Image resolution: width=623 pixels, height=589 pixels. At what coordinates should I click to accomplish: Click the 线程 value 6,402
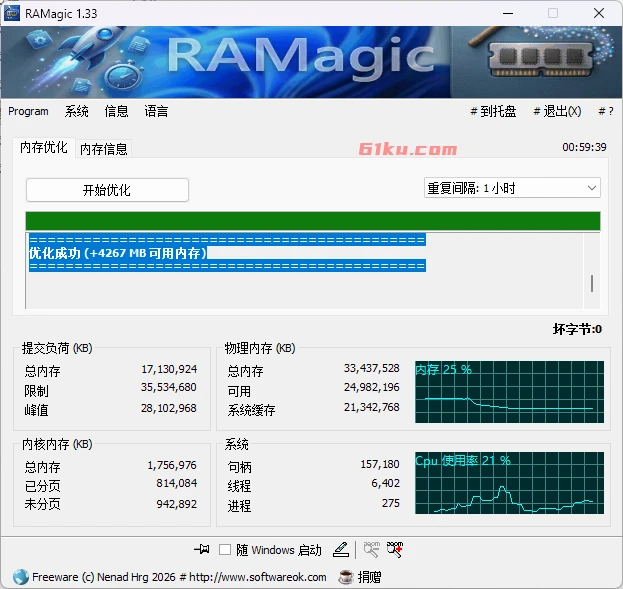click(385, 483)
